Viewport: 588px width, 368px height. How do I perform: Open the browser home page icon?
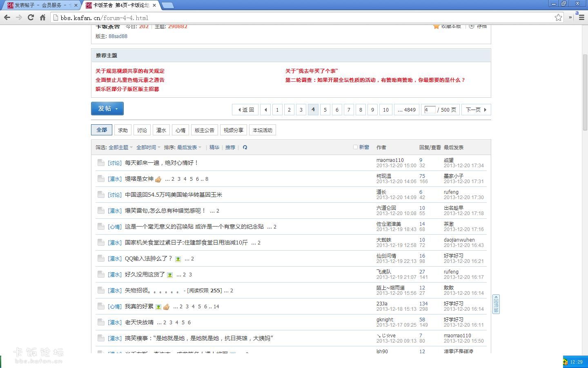pos(42,18)
